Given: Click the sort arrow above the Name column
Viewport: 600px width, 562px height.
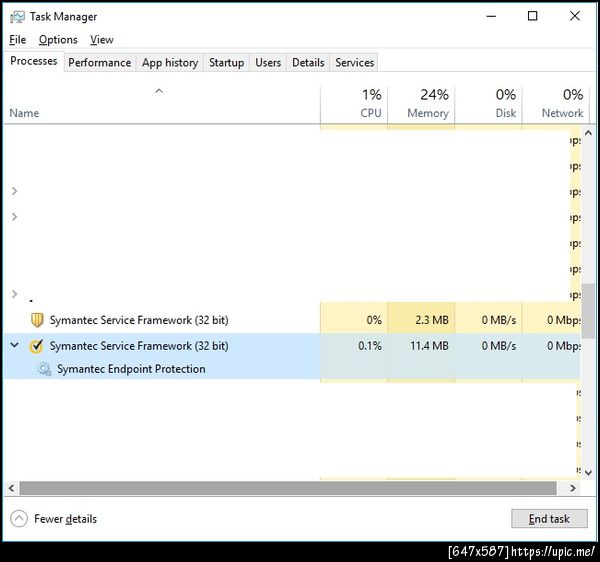Looking at the screenshot, I should pos(159,91).
